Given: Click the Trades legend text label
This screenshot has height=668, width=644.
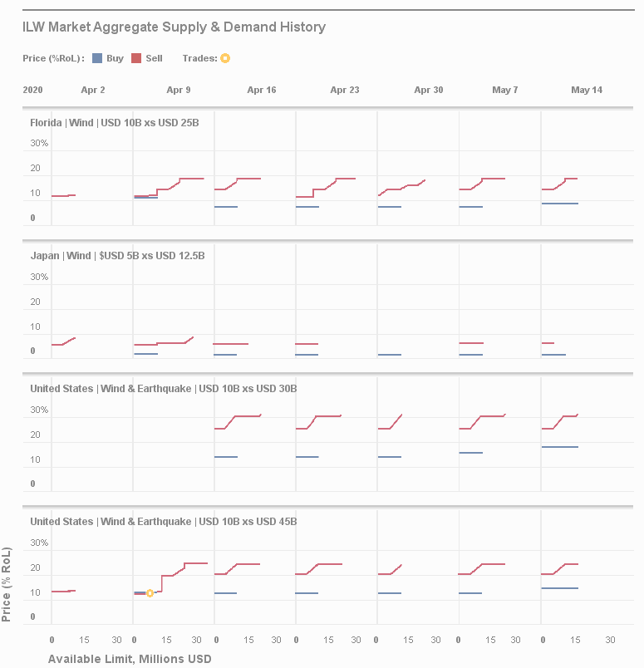Looking at the screenshot, I should coord(199,58).
